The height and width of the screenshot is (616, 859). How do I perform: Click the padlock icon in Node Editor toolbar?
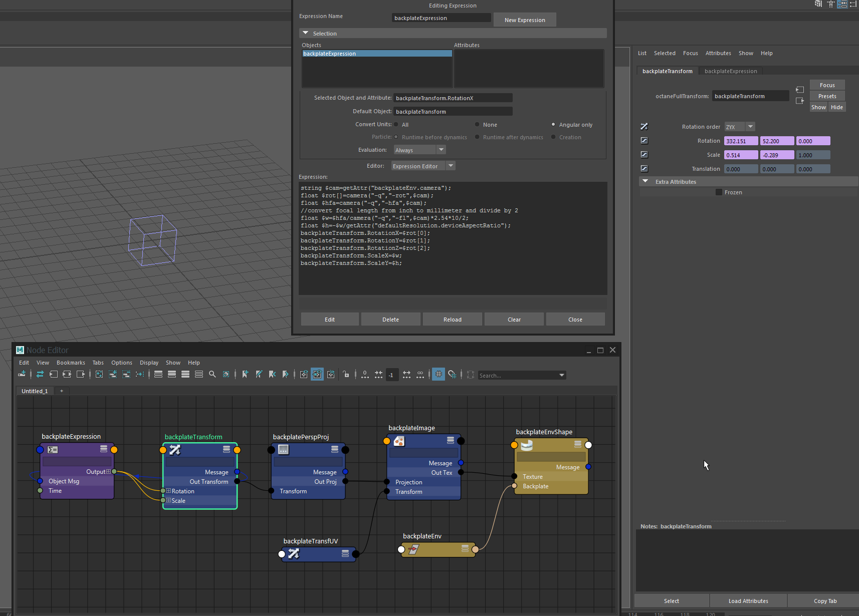pyautogui.click(x=346, y=374)
